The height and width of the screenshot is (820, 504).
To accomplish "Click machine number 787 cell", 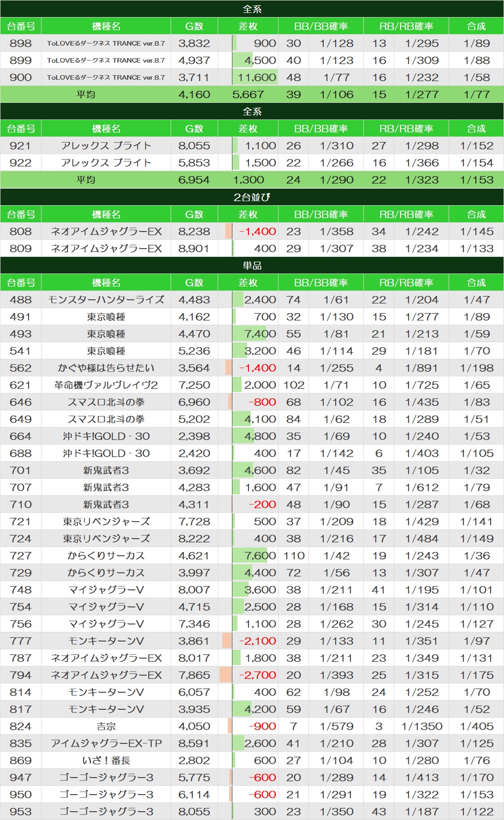I will (x=21, y=658).
